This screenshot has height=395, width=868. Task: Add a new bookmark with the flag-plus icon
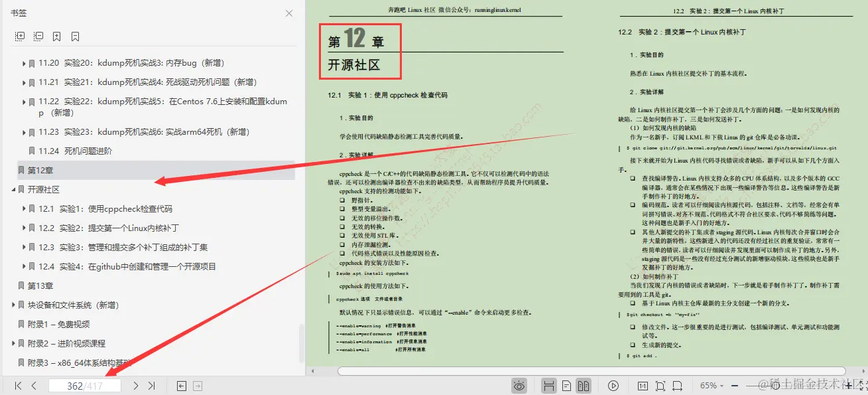click(x=56, y=36)
